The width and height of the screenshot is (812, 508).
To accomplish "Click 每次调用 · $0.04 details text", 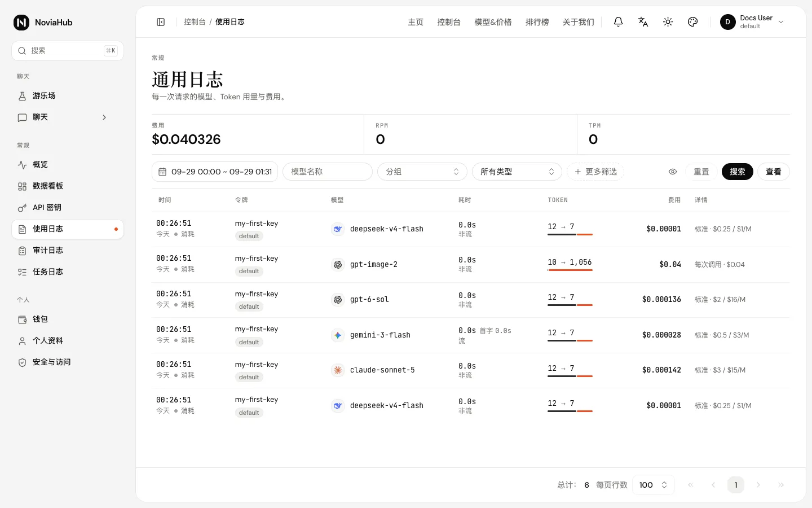I will click(720, 265).
